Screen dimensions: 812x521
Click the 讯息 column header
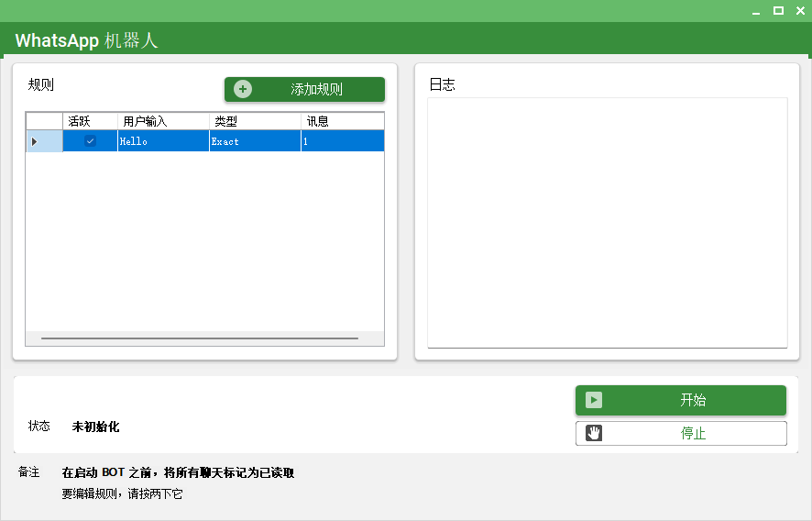(342, 121)
